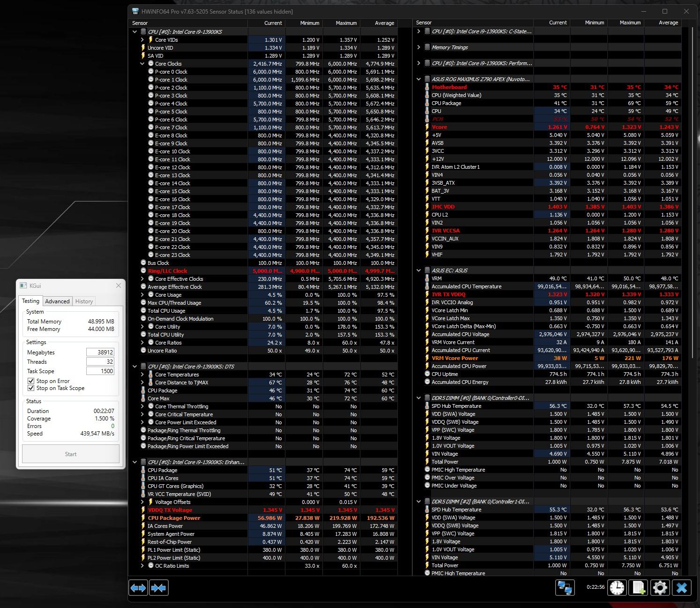Click the Start button in KGui
The image size is (700, 608).
[x=71, y=454]
